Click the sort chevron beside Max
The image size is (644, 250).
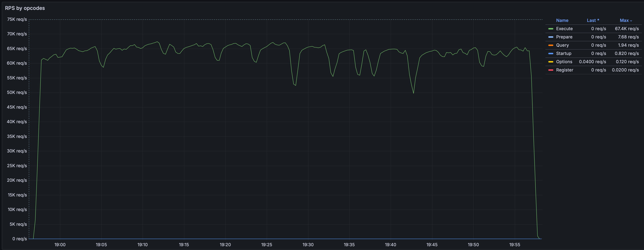(631, 21)
